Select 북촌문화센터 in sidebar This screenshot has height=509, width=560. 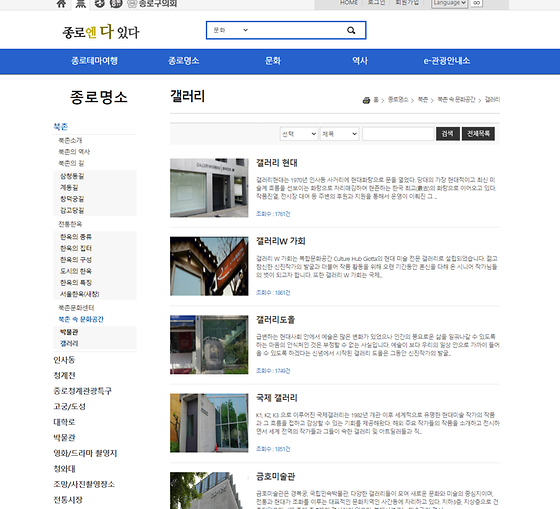pyautogui.click(x=76, y=308)
